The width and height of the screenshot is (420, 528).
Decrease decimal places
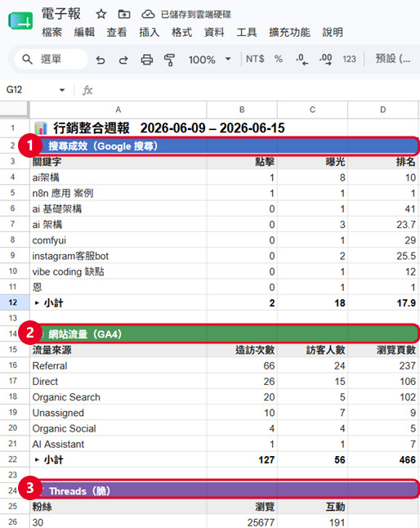pos(302,60)
